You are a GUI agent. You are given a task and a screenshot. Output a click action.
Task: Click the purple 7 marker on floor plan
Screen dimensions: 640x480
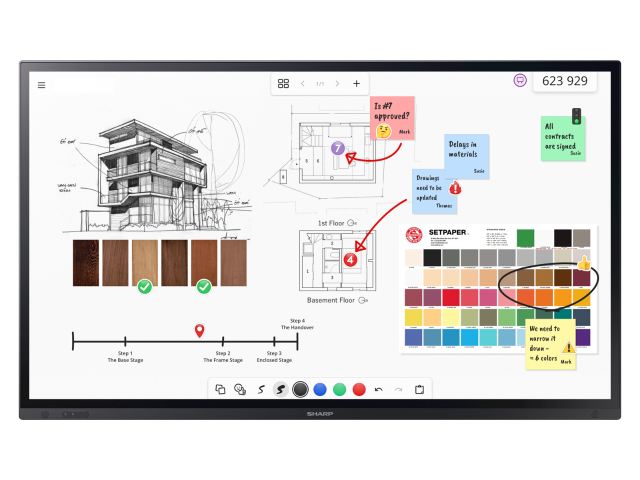338,149
